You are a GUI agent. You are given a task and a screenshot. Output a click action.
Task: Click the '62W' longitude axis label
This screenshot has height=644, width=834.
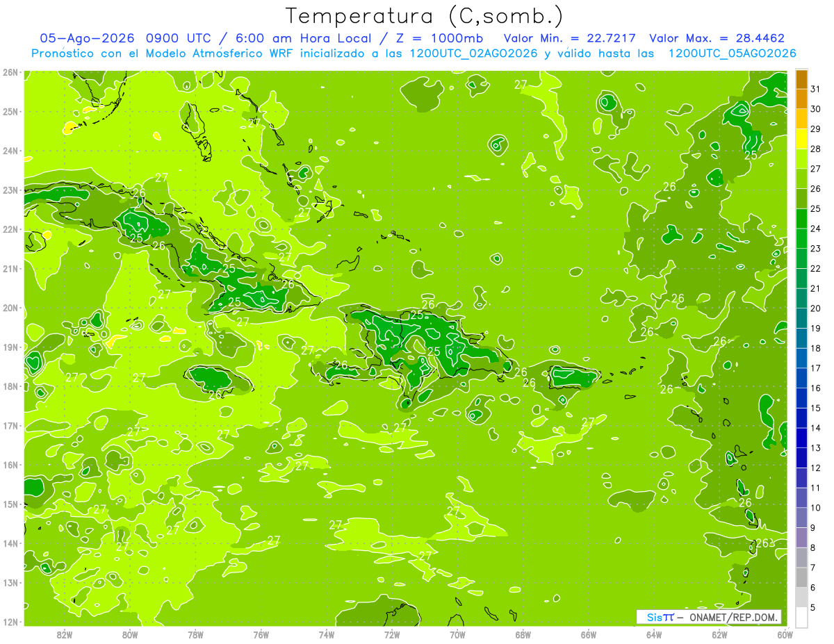coord(719,634)
